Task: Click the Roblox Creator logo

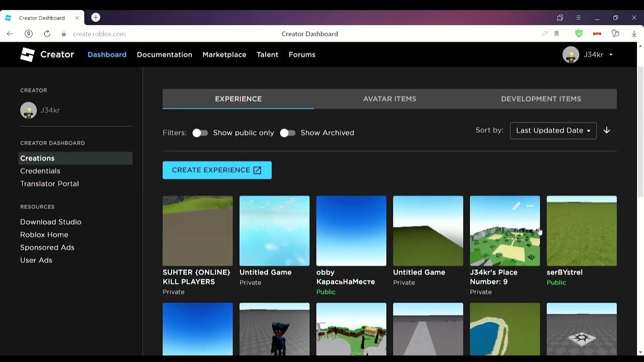Action: tap(47, 54)
